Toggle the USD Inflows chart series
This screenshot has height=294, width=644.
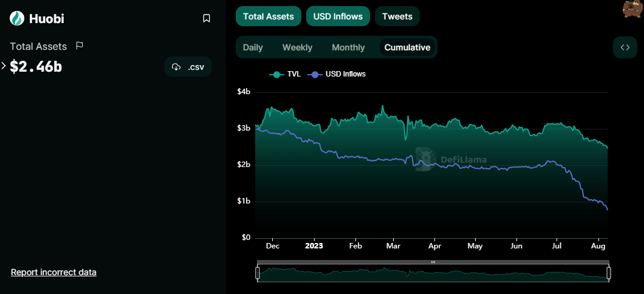pyautogui.click(x=338, y=16)
